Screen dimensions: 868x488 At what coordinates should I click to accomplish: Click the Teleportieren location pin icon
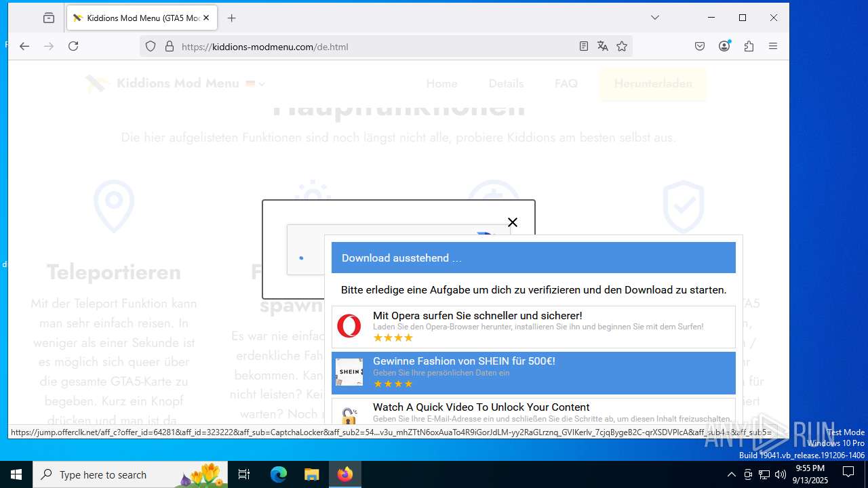click(x=114, y=206)
